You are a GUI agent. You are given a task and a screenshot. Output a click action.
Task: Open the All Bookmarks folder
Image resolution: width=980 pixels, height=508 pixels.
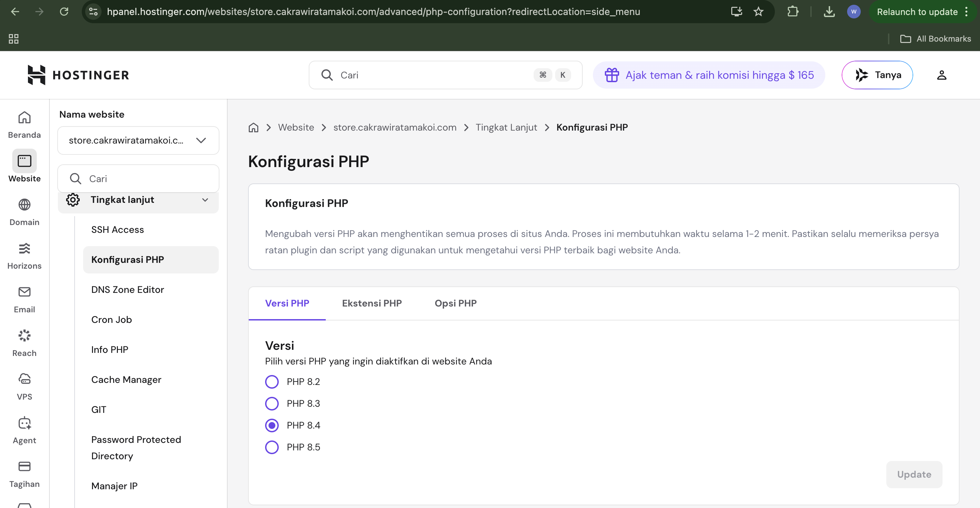click(935, 39)
